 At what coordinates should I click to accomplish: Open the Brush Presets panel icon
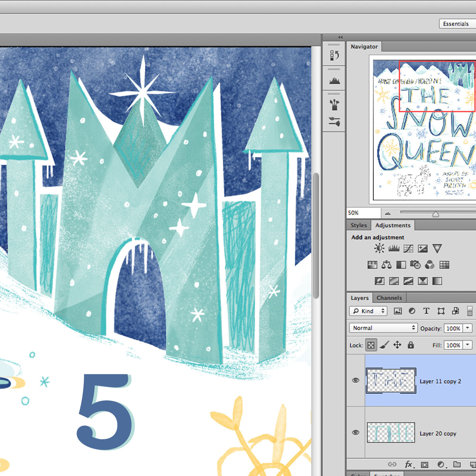[x=334, y=105]
